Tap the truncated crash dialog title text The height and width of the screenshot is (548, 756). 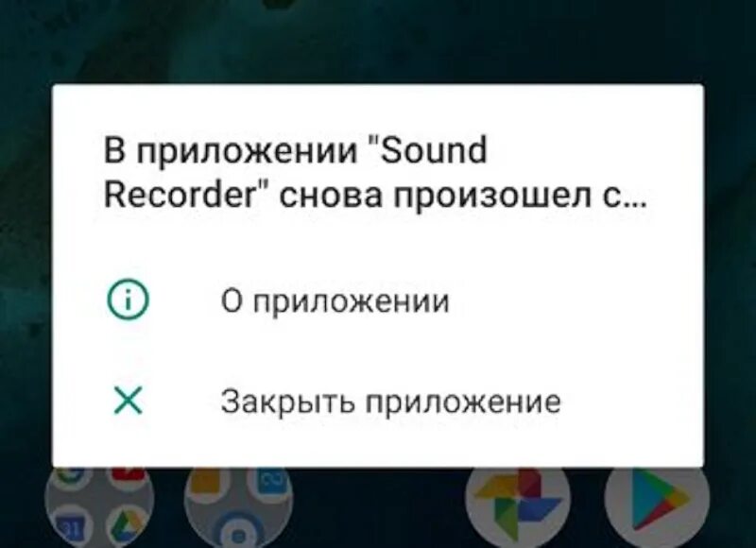(x=374, y=174)
